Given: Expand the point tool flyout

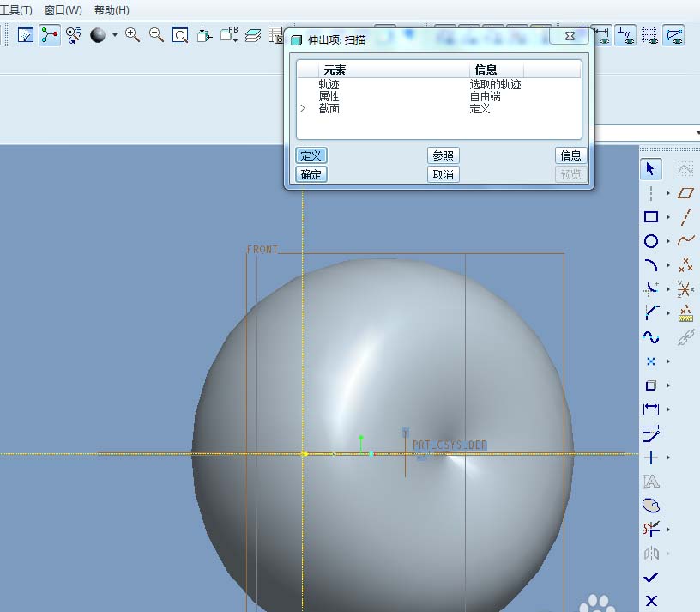Looking at the screenshot, I should (x=668, y=361).
